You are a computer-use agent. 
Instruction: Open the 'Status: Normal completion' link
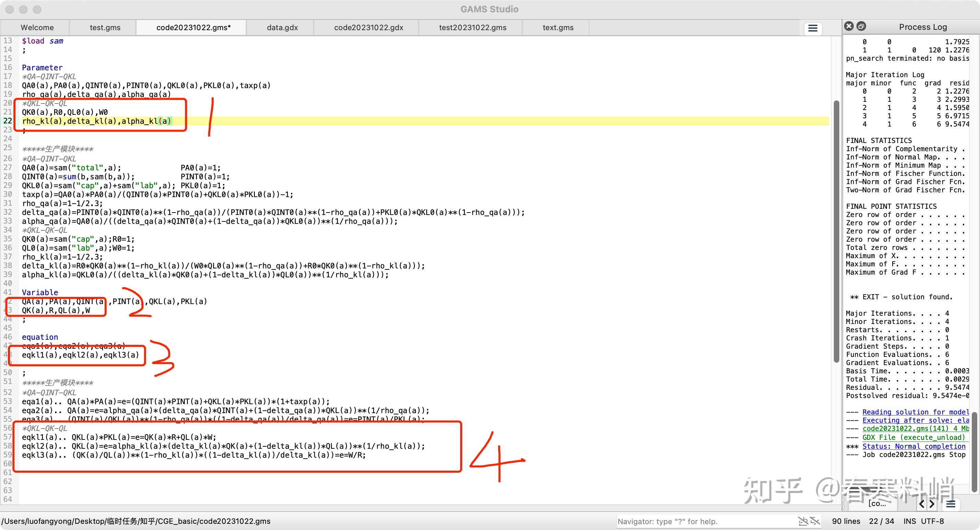913,446
